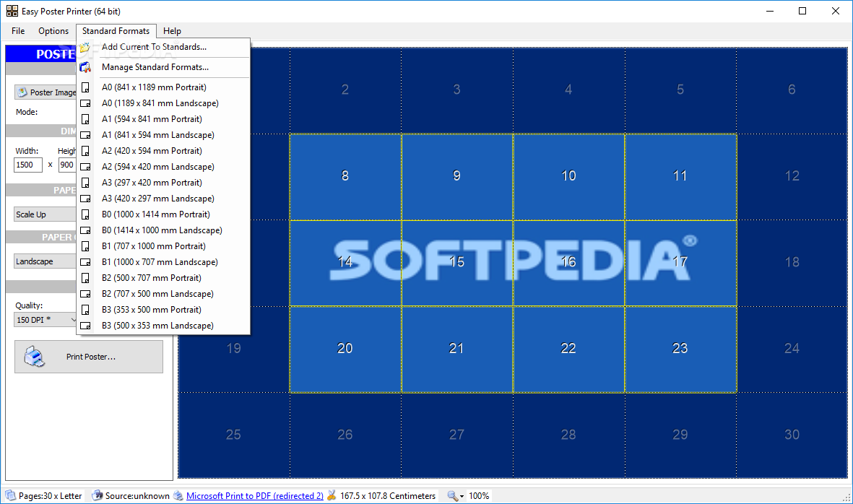This screenshot has width=853, height=504.
Task: Click the Manage Standard Formats icon
Action: (85, 67)
